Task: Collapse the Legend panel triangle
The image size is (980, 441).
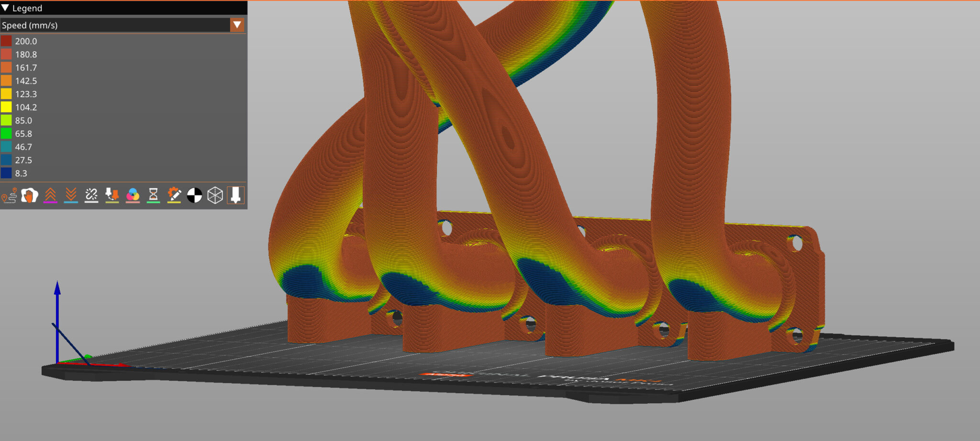Action: coord(5,8)
